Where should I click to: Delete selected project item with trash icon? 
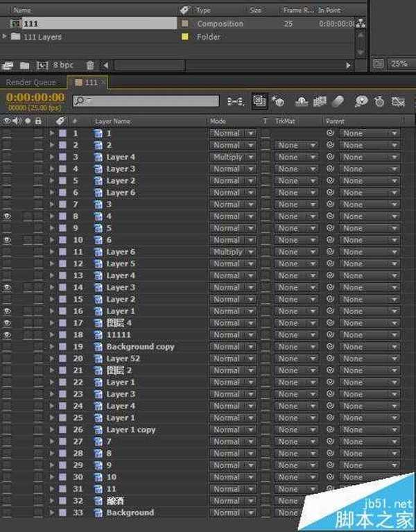click(89, 65)
